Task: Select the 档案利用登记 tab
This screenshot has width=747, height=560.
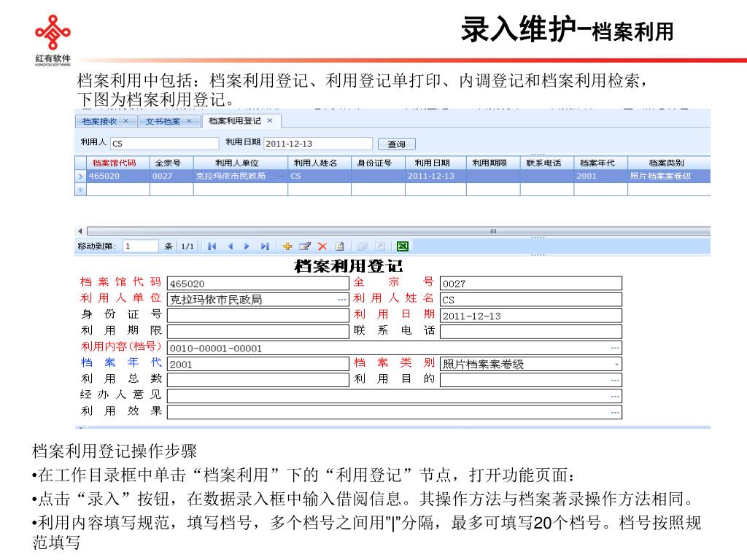Action: (235, 121)
